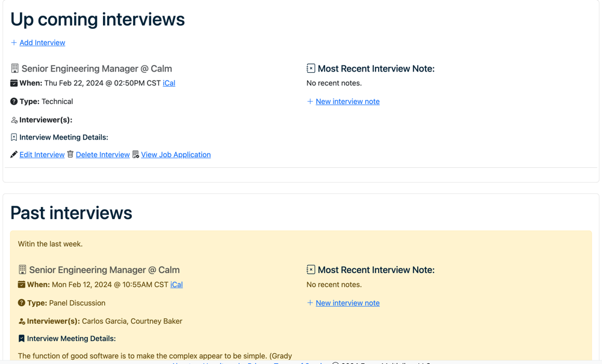Click 'Mon Feb 12, 2024 @ 10:55AM CST' text

click(x=110, y=285)
